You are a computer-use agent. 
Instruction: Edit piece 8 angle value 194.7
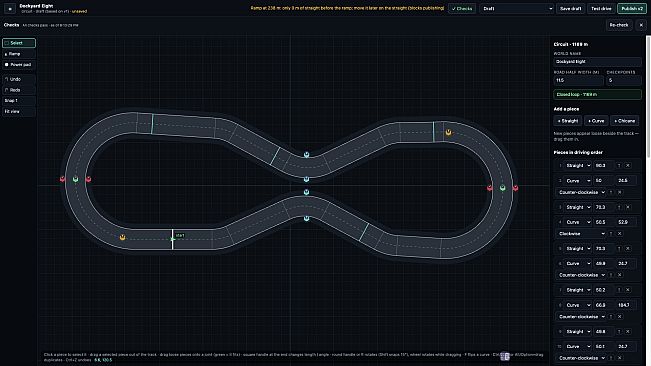coord(626,305)
